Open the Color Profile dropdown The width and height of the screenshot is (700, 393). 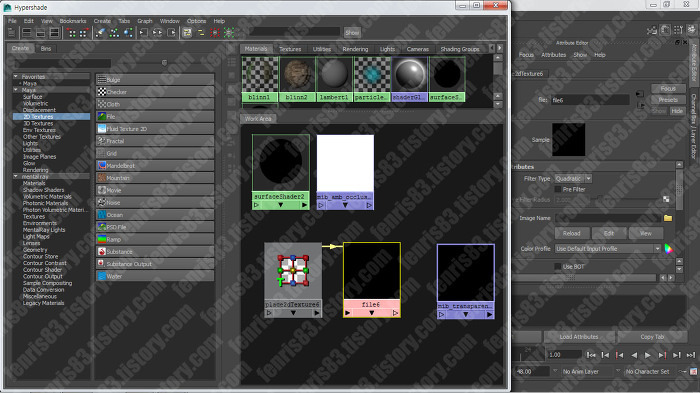click(608, 249)
